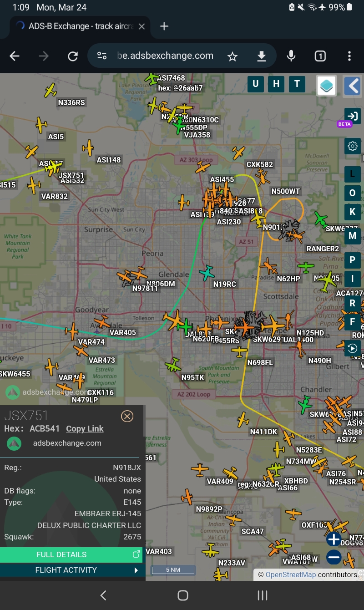
Task: Toggle the L map option button
Action: coord(352,174)
